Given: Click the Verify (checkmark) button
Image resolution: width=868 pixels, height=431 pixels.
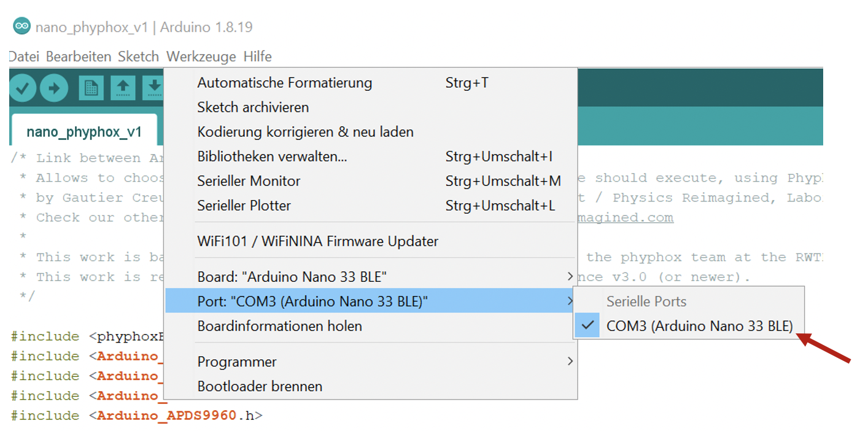Looking at the screenshot, I should click(22, 88).
